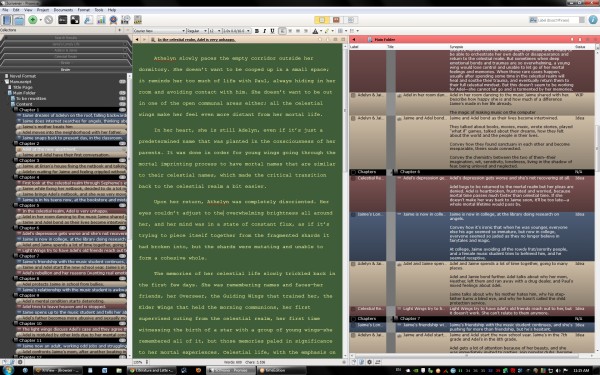
Task: Select the Chapter 6 row in the outliner
Action: tap(472, 172)
